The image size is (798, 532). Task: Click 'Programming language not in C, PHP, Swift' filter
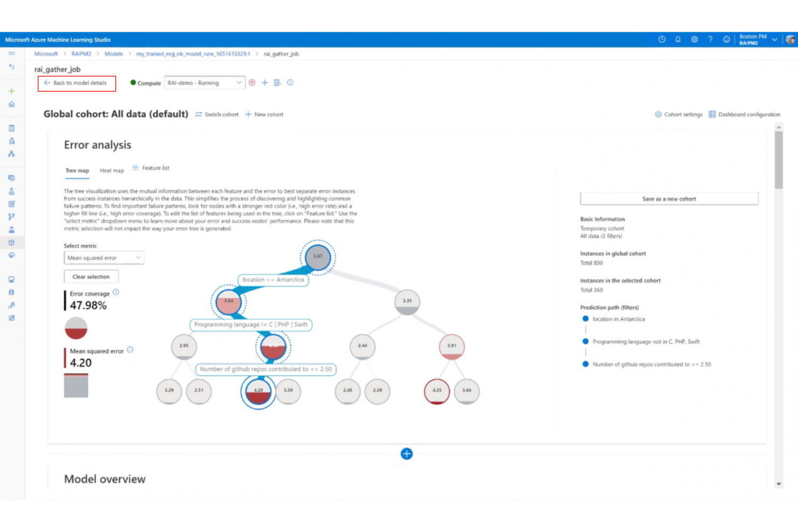pyautogui.click(x=646, y=342)
